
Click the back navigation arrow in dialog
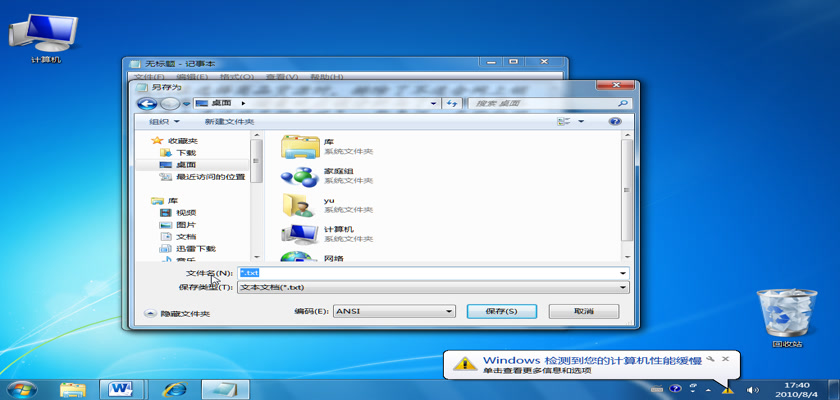point(147,103)
